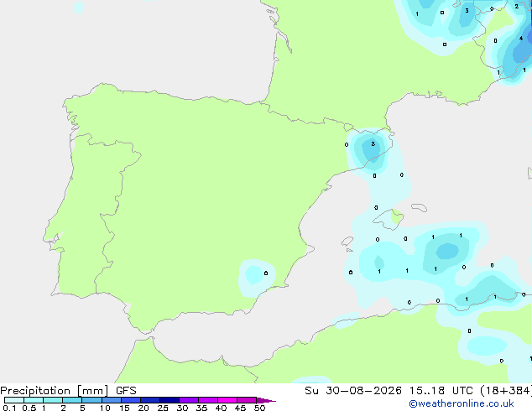Click the '(18+384)' forecast run text
The image size is (532, 411).
coord(506,391)
